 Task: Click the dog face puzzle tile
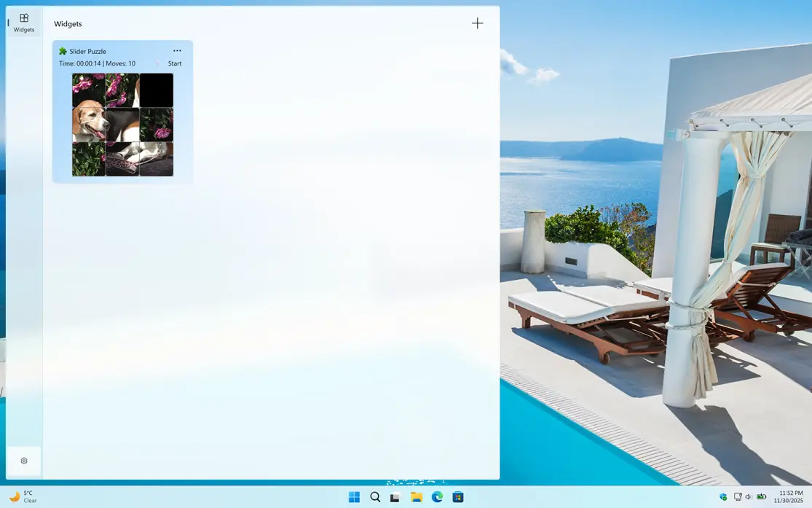pyautogui.click(x=89, y=124)
